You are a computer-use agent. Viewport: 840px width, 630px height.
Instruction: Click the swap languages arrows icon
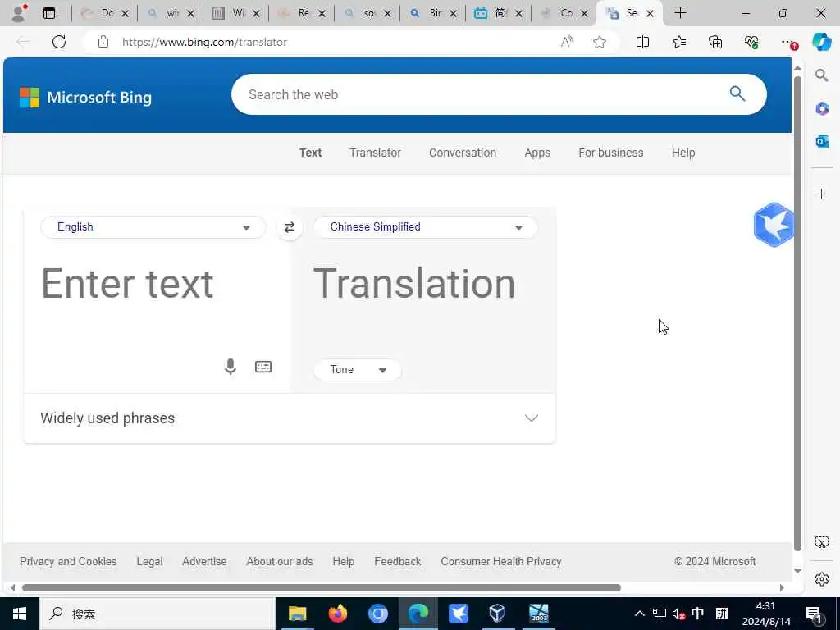[x=290, y=227]
